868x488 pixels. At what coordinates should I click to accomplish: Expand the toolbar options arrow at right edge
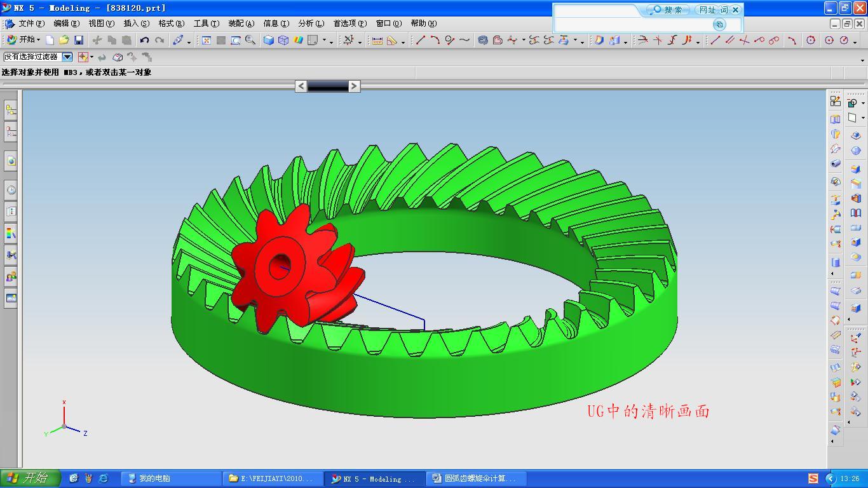862,60
